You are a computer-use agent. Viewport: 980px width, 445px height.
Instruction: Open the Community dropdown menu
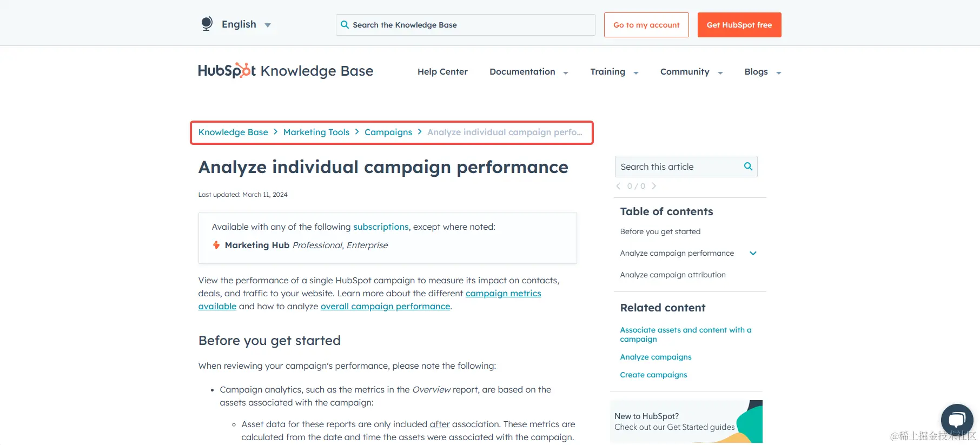tap(691, 72)
